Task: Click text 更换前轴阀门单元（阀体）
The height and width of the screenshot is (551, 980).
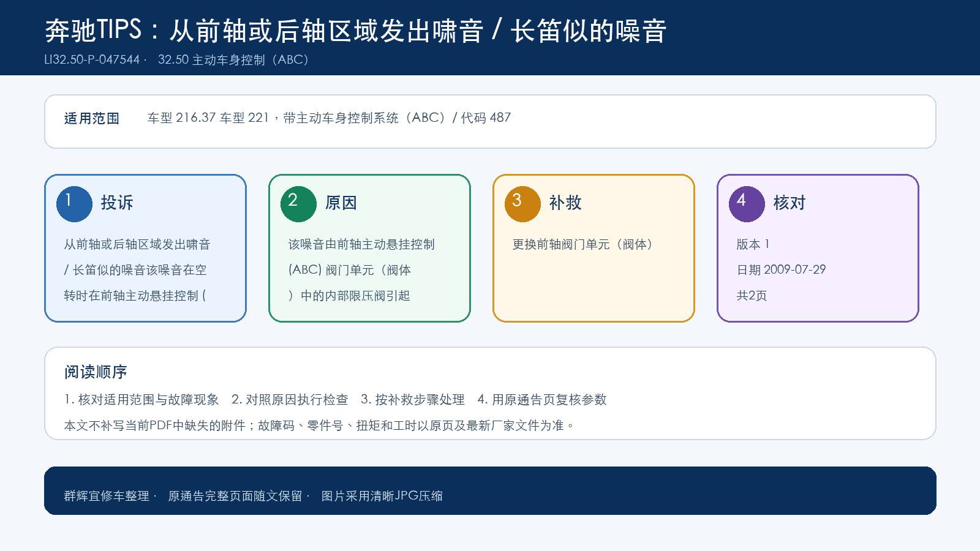Action: [582, 244]
